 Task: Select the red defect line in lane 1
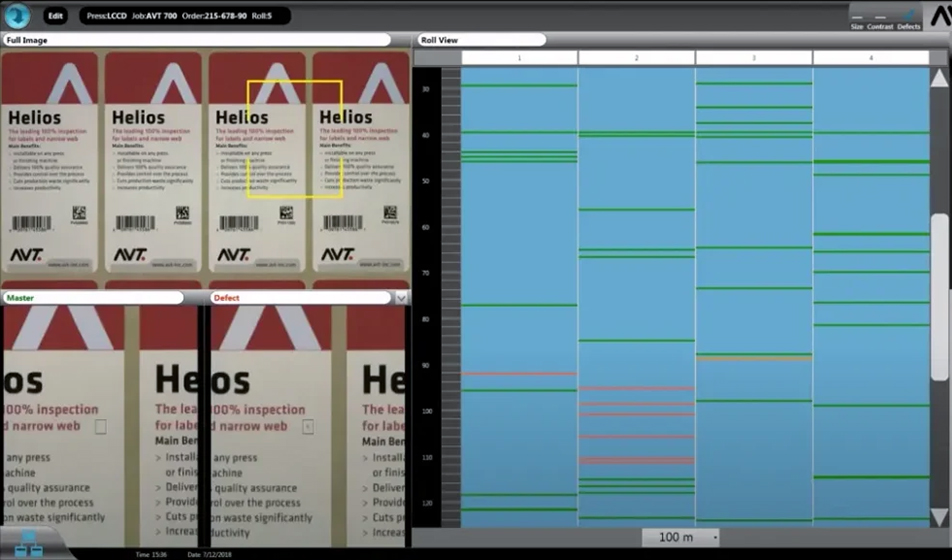tap(519, 374)
